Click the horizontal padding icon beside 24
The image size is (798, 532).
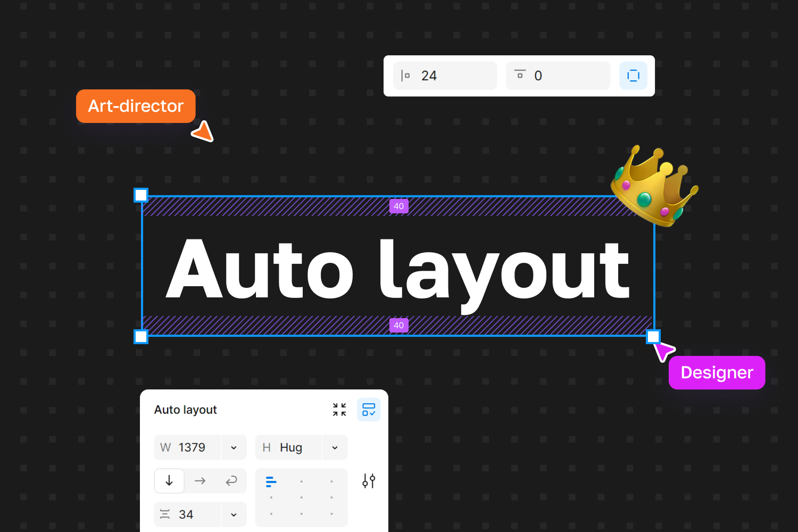(x=406, y=76)
